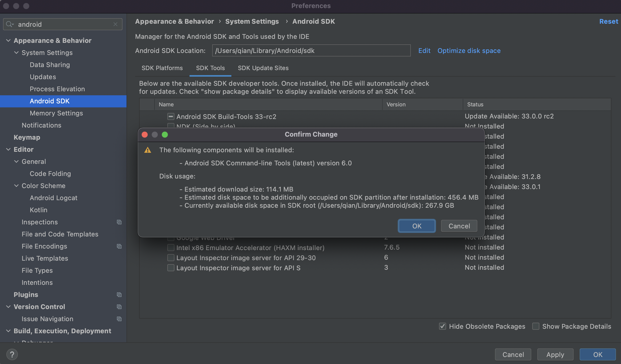This screenshot has width=621, height=364.
Task: Collapse the Editor tree node
Action: pyautogui.click(x=8, y=149)
